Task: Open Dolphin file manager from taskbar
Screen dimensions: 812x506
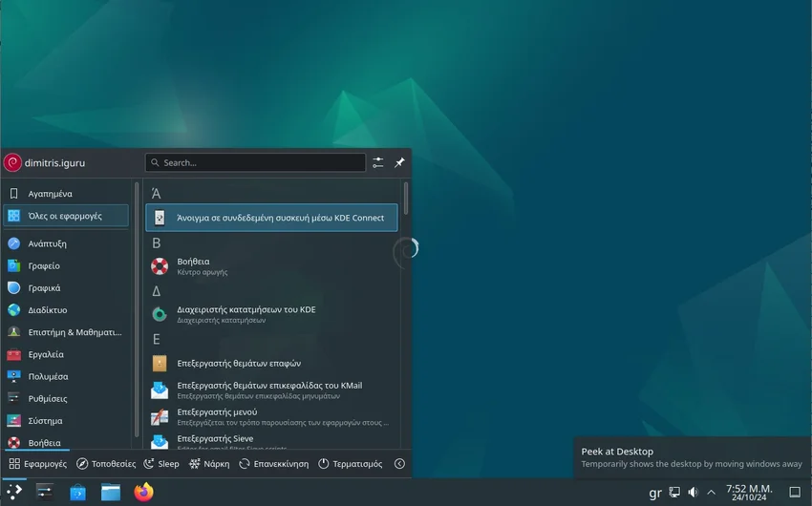Action: pos(110,492)
